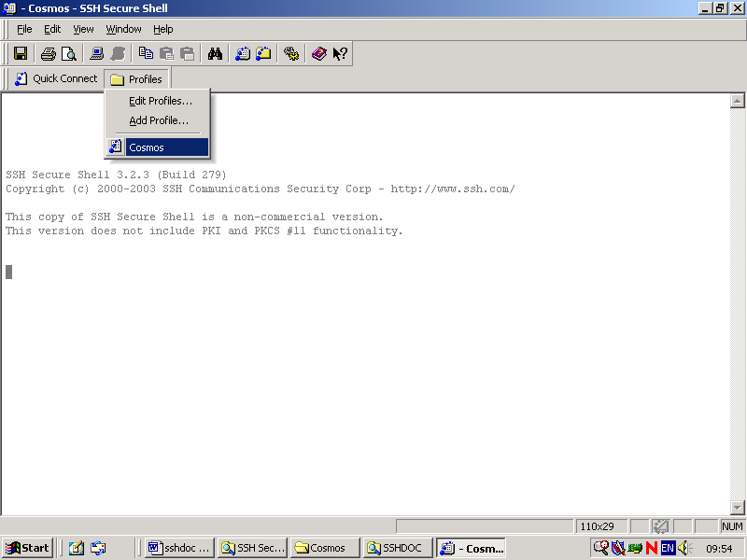Click the Windows Start button
Viewport: 747px width, 560px height.
pos(28,548)
